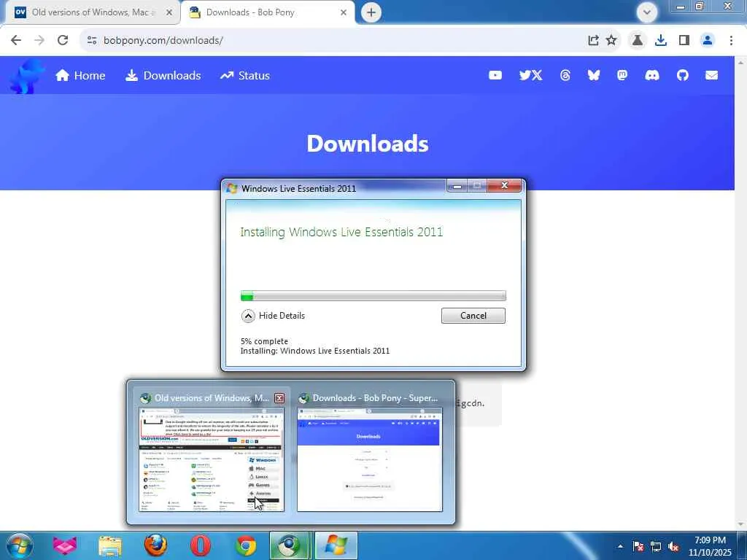Open Bob Pony YouTube icon
This screenshot has height=560, width=747.
(x=495, y=75)
